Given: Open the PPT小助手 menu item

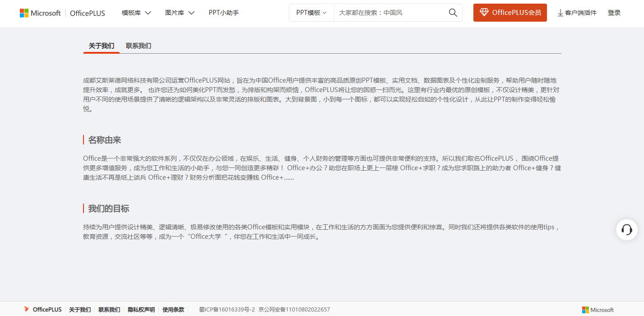Looking at the screenshot, I should pos(224,13).
